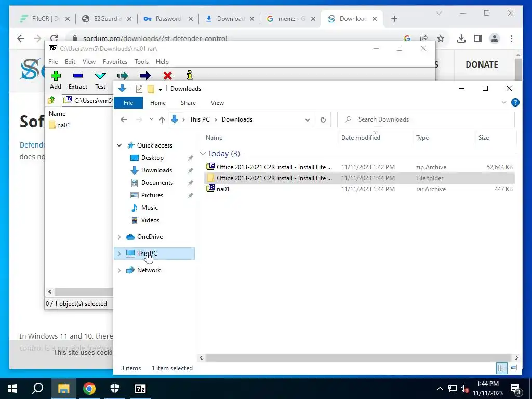Refresh the Downloads folder view

tap(323, 119)
